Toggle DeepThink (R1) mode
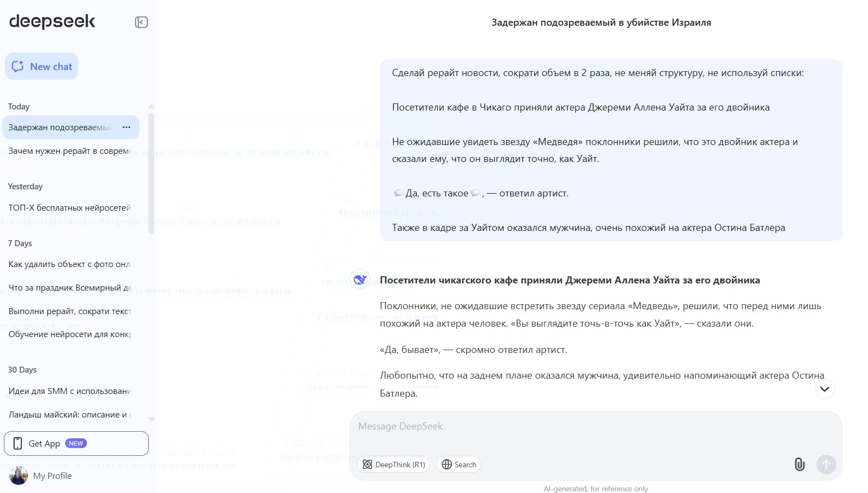The height and width of the screenshot is (493, 868). click(394, 465)
